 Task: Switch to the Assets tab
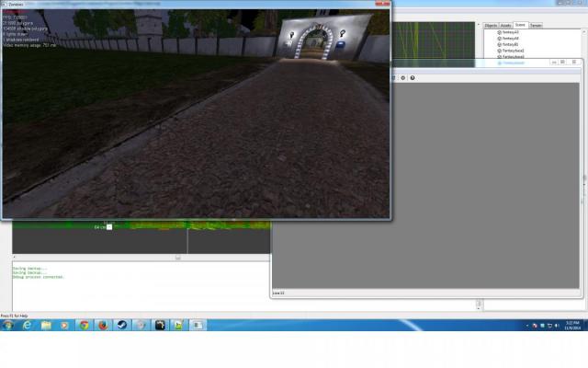(505, 26)
